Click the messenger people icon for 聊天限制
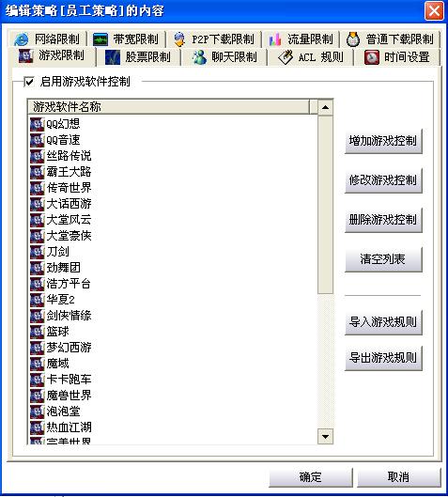The height and width of the screenshot is (497, 448). tap(199, 57)
